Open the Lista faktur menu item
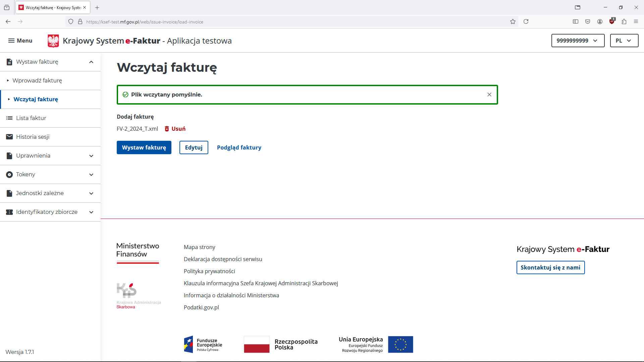The height and width of the screenshot is (362, 644). pyautogui.click(x=31, y=118)
